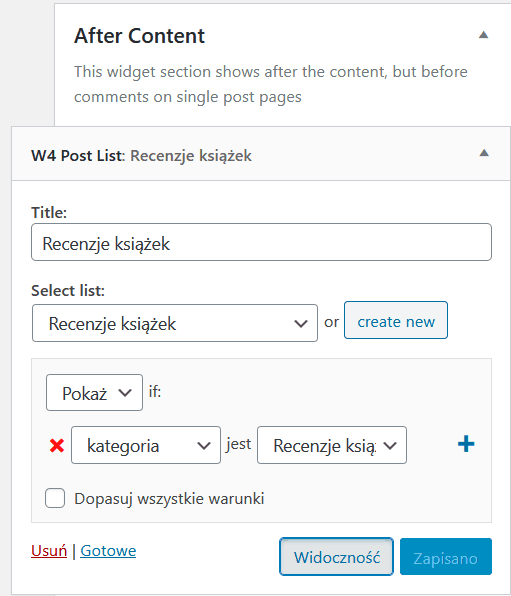
Task: Delete the widget via Usuń link
Action: click(x=49, y=551)
